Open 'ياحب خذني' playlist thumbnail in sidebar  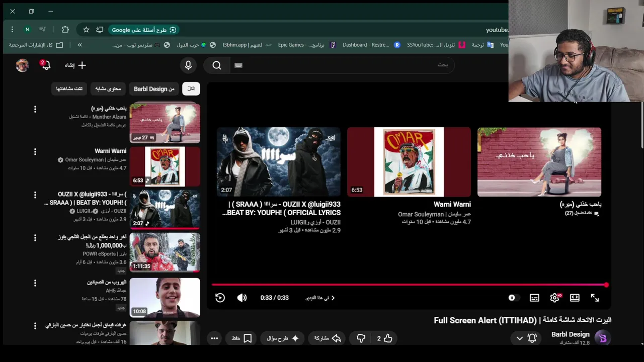tap(165, 123)
